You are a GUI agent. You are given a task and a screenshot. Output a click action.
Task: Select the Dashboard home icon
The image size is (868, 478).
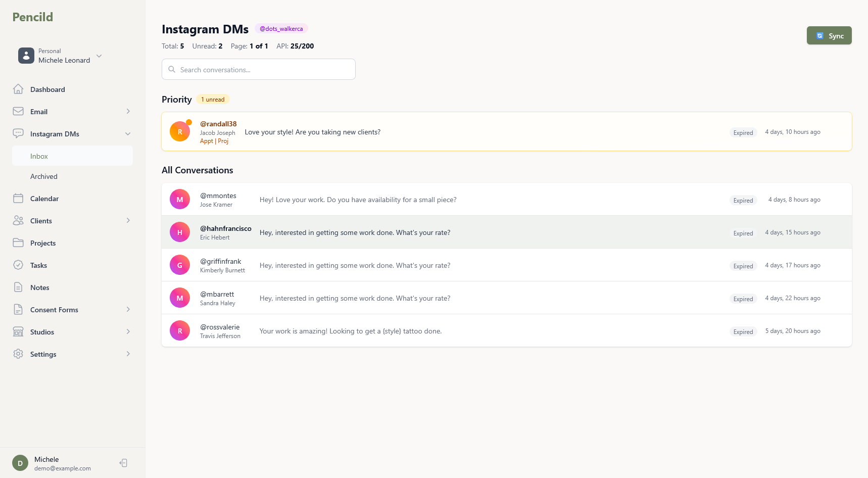tap(18, 89)
